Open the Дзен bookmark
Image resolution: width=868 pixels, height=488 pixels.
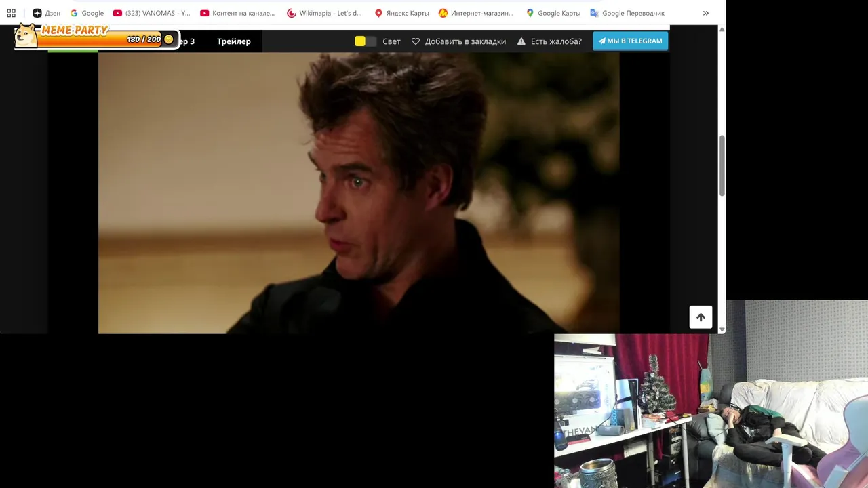(46, 13)
